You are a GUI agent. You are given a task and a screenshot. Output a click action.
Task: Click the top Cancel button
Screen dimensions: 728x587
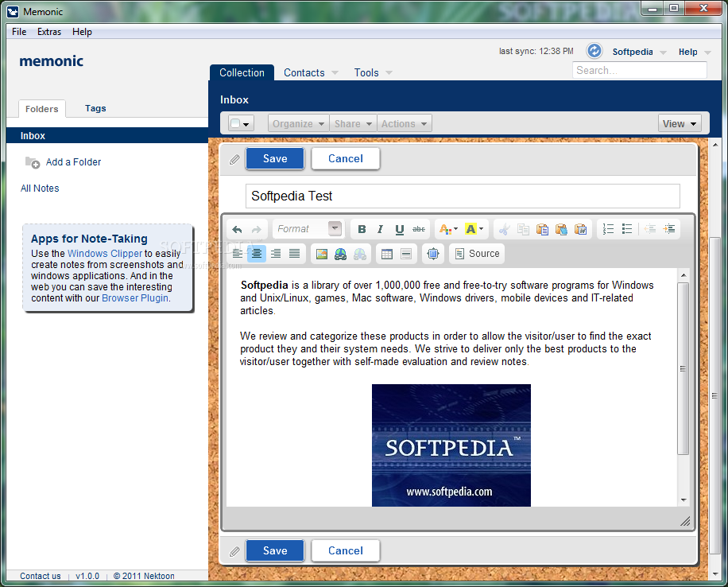pos(346,158)
